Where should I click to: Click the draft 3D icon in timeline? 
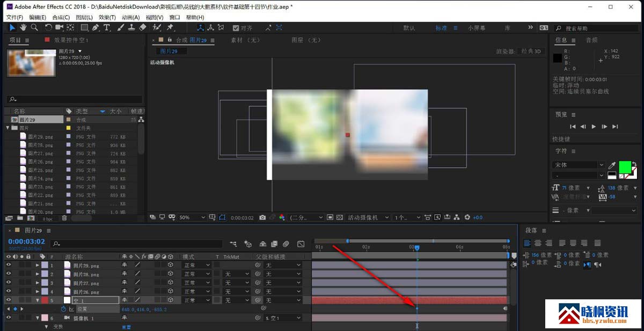point(248,244)
